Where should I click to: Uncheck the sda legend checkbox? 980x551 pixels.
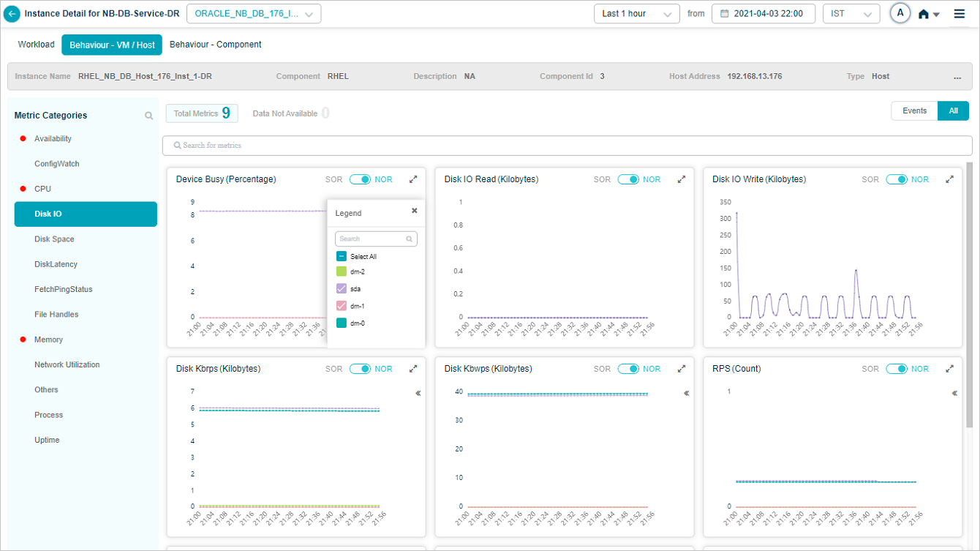point(342,288)
